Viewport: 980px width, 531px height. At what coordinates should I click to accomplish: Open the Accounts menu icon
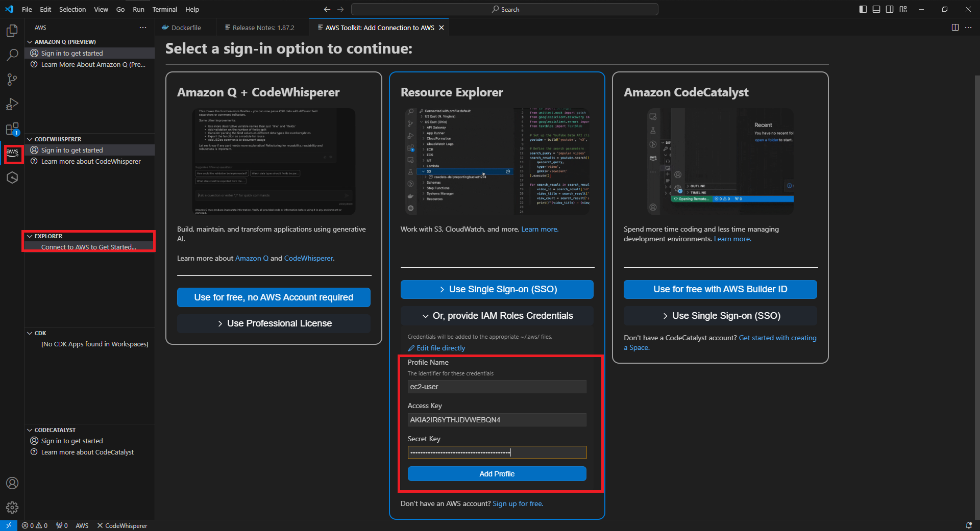point(12,483)
